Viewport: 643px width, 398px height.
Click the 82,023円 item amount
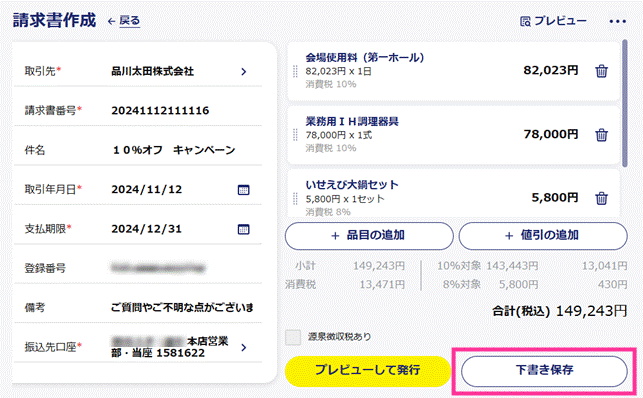click(551, 71)
